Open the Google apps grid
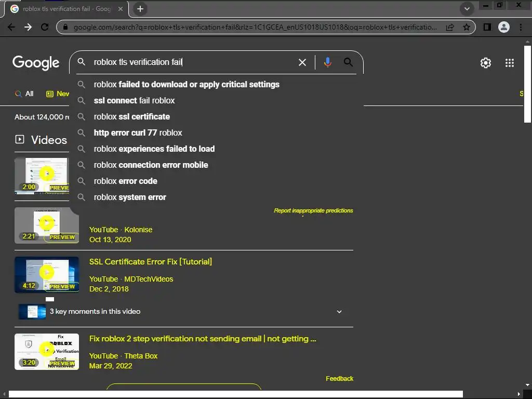 coord(509,63)
